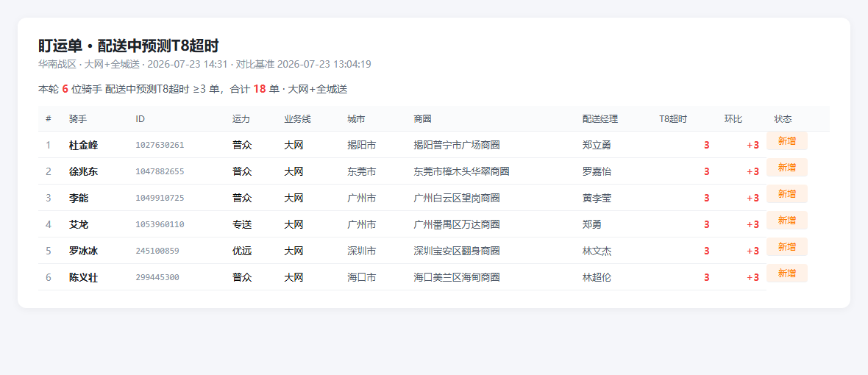Screen dimensions: 868x375
Task: Click the 配送经理 column header
Action: [x=600, y=119]
